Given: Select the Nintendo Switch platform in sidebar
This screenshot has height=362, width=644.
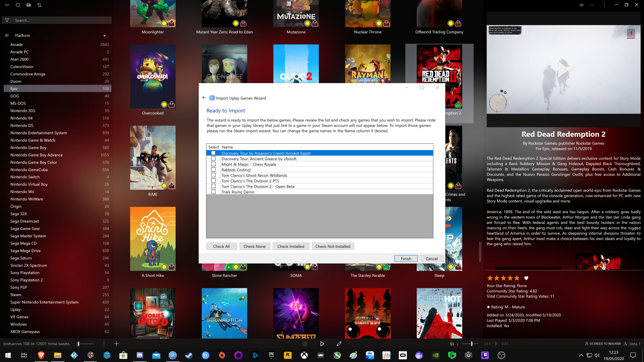Looking at the screenshot, I should [58, 177].
